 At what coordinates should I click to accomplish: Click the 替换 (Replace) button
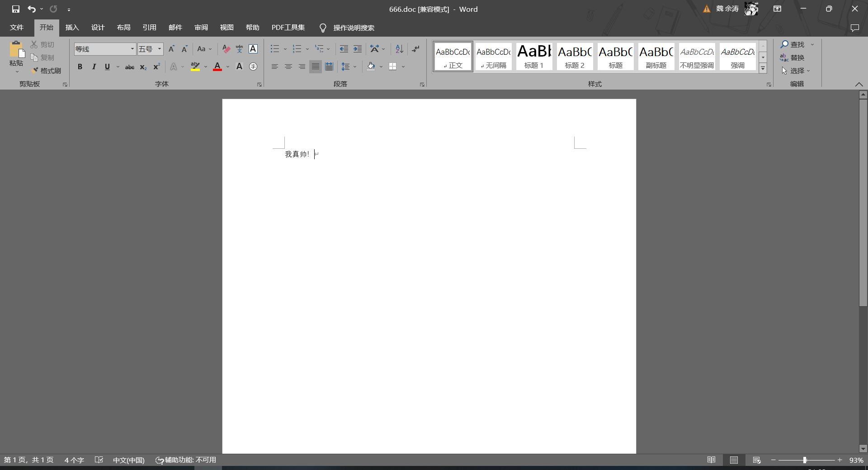pyautogui.click(x=792, y=57)
